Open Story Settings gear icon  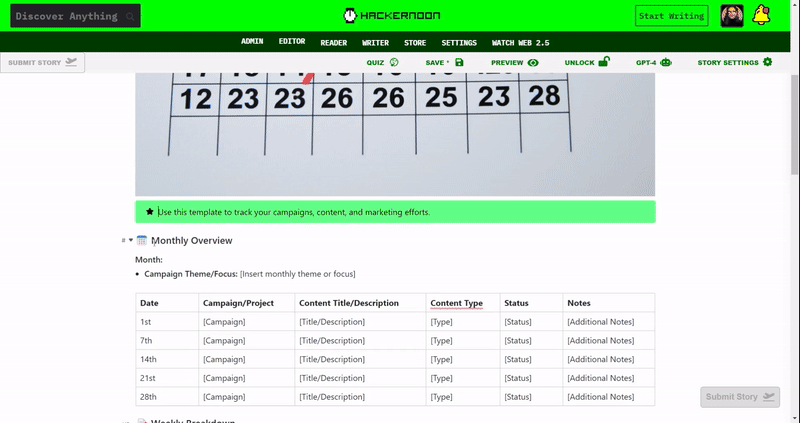[x=767, y=62]
